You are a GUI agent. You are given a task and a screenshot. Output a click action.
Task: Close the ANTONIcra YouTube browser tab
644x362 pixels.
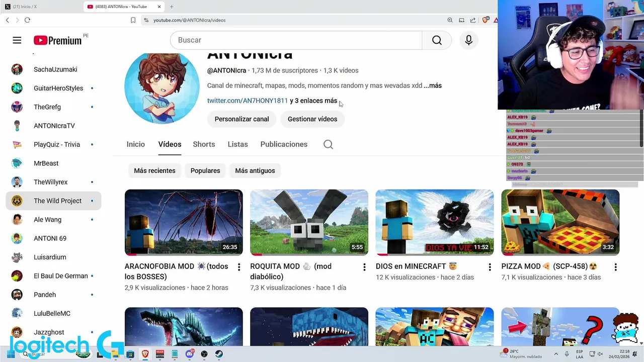[159, 7]
